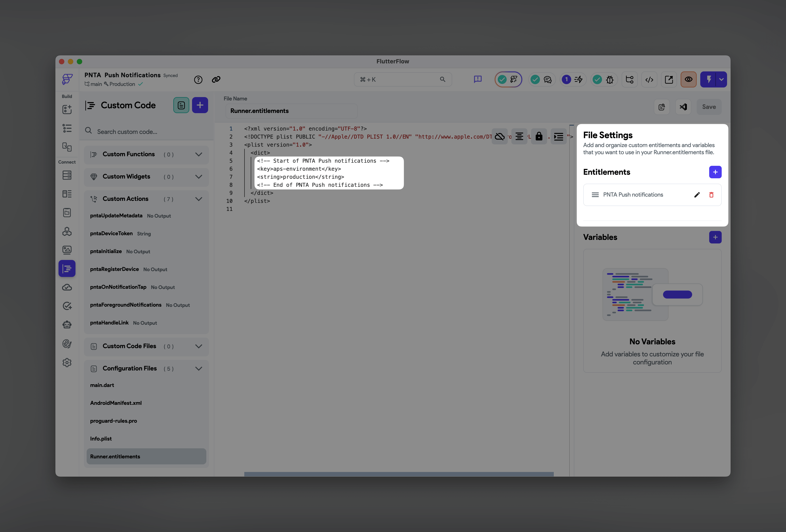Open the Firestore database sidebar icon
The height and width of the screenshot is (532, 786).
(x=67, y=175)
